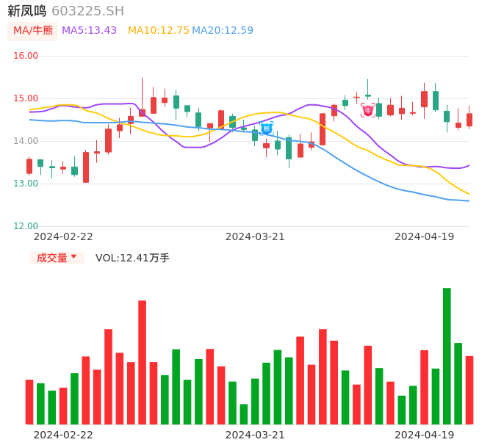504x445 pixels.
Task: Select the MA/牛熊 indicator tab
Action: [x=33, y=30]
